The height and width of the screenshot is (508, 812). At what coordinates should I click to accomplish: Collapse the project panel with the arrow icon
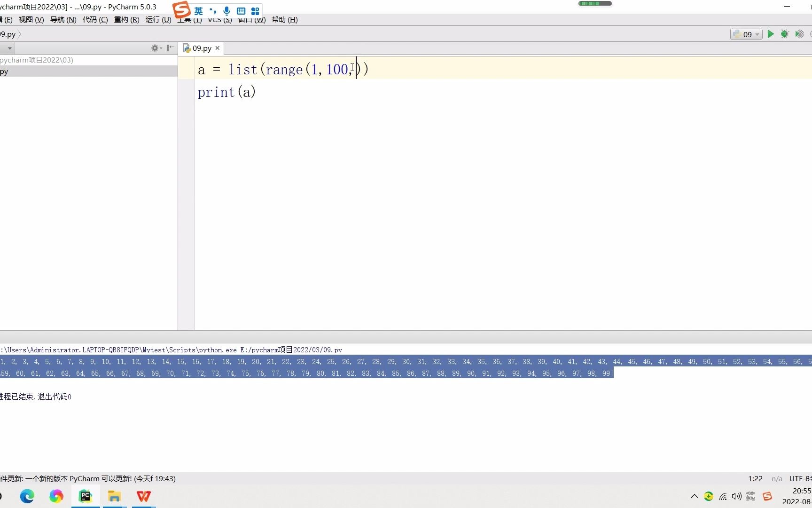point(170,48)
